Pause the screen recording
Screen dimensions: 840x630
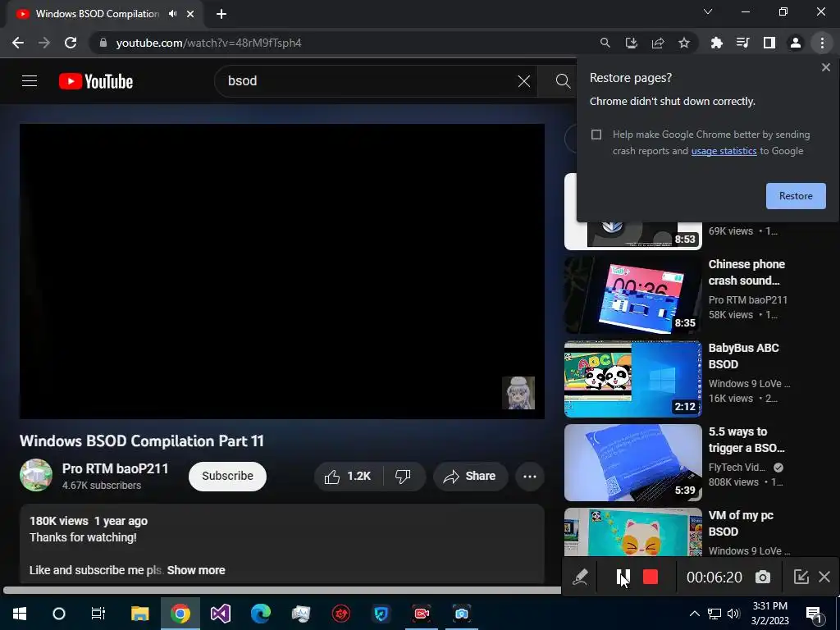click(623, 577)
